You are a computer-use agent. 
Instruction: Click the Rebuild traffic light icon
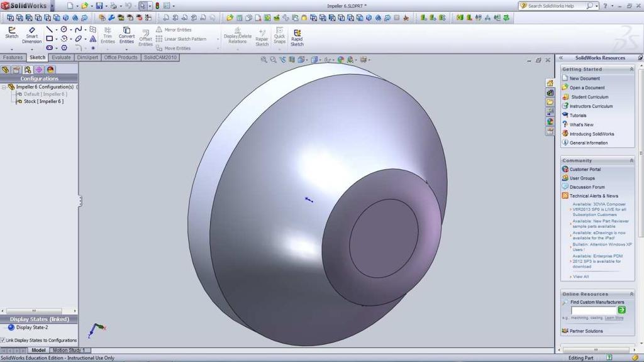click(x=157, y=6)
